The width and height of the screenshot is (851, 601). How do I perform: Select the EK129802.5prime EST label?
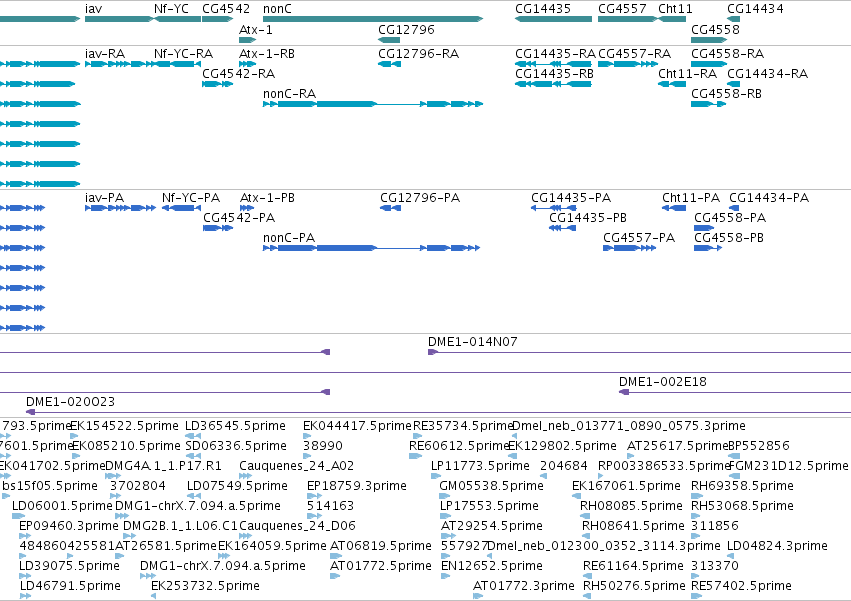pos(562,446)
